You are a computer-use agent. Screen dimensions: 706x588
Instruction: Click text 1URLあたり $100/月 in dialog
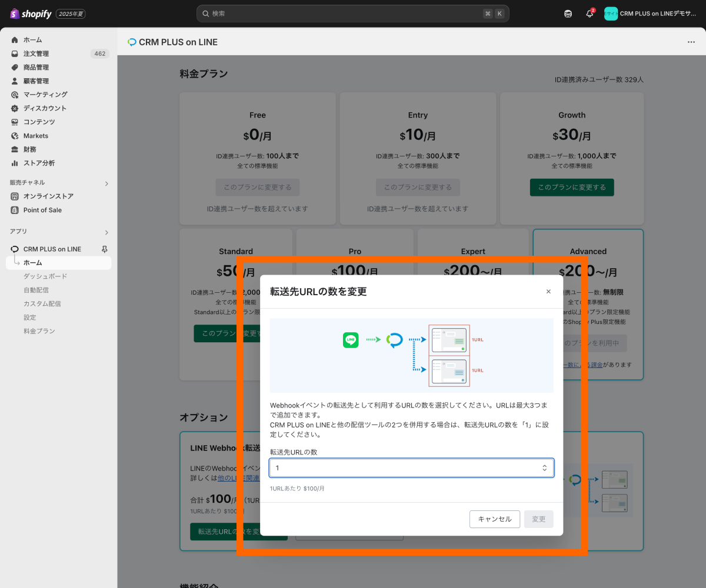(297, 489)
